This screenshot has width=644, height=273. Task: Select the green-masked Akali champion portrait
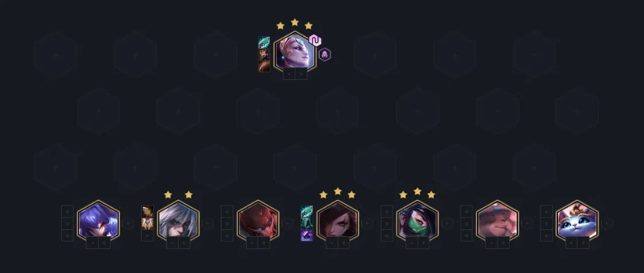417,220
